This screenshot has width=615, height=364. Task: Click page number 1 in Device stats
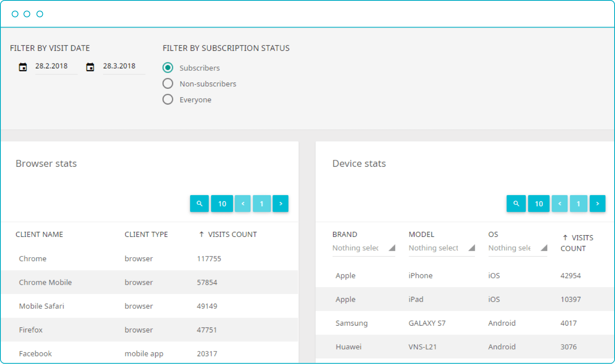[578, 204]
